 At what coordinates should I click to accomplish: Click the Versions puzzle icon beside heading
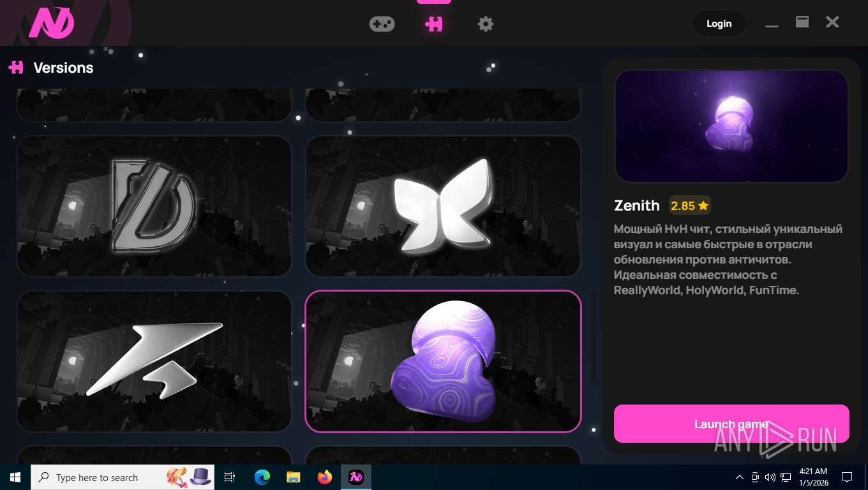[16, 67]
